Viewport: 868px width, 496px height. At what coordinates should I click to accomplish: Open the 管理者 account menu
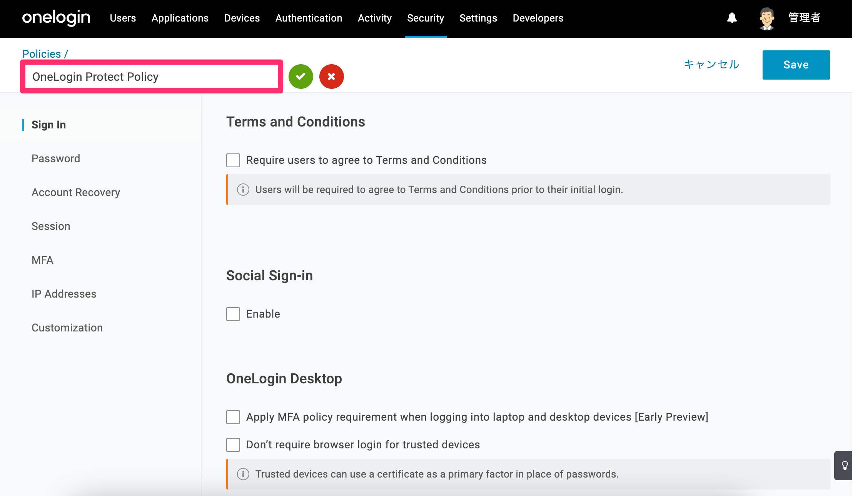[805, 18]
